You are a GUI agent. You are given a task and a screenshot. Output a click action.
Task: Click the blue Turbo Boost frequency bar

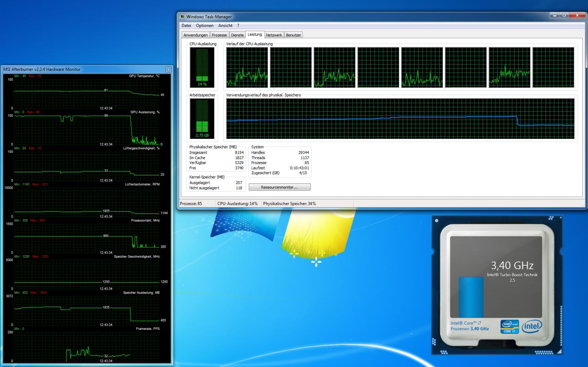471,297
